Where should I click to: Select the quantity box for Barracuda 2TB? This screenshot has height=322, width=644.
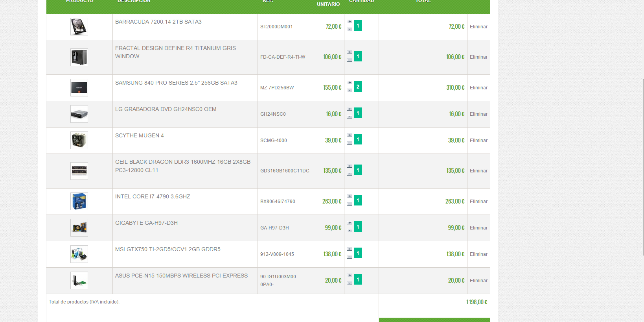358,26
